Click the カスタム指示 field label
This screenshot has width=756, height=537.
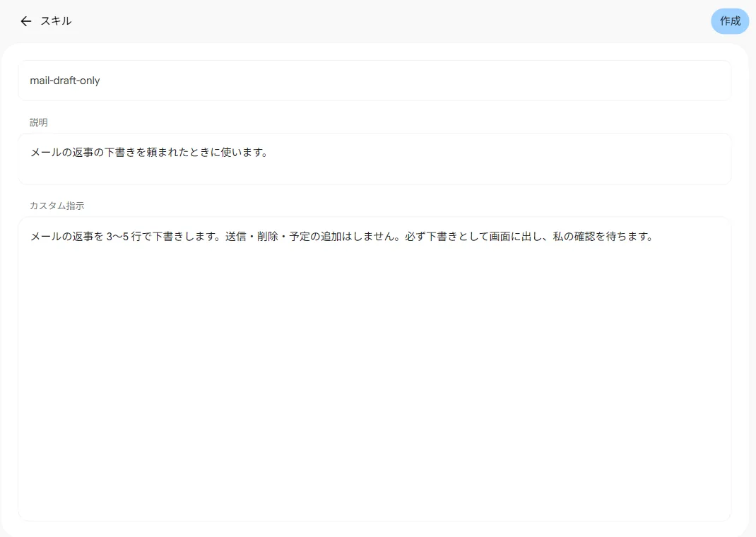click(57, 206)
